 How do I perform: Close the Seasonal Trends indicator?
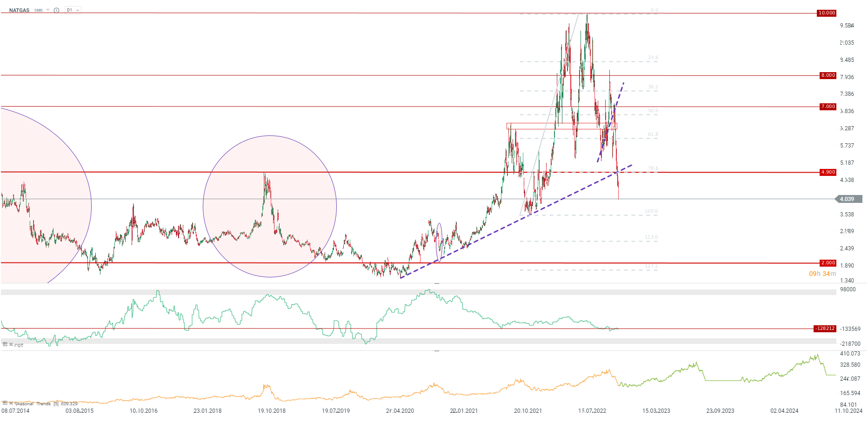[x=11, y=403]
